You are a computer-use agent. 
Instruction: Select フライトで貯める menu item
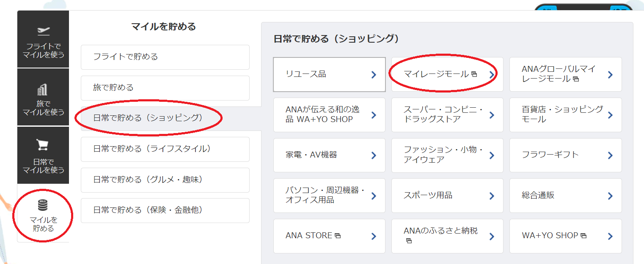pyautogui.click(x=165, y=57)
